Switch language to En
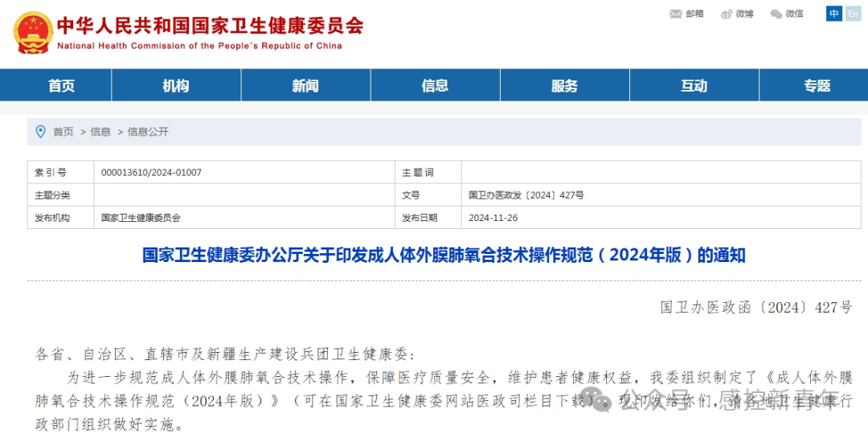This screenshot has height=434, width=868. [852, 14]
